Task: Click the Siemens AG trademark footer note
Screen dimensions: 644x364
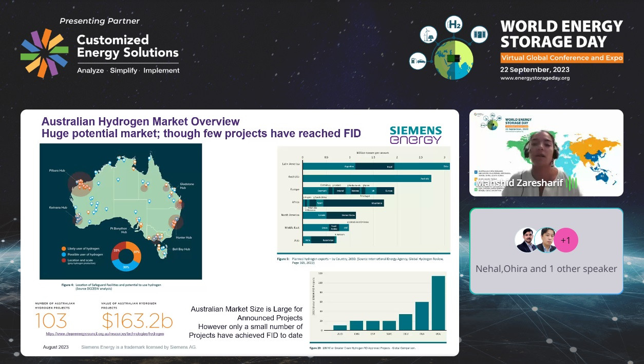Action: tap(139, 347)
